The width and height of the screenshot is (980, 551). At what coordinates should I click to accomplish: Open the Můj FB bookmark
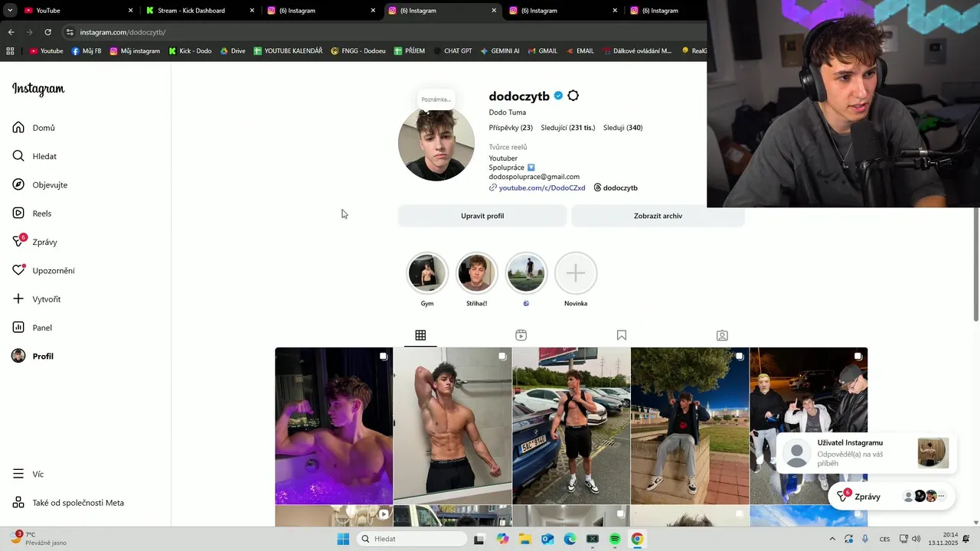coord(87,51)
